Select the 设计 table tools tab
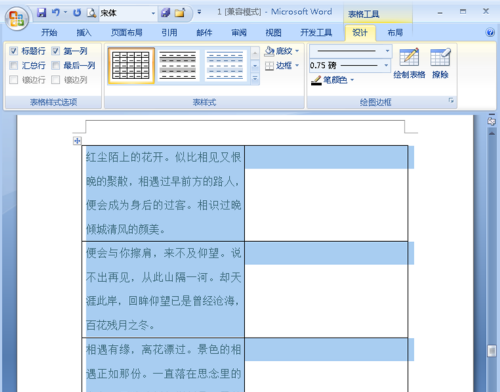The image size is (500, 392). pyautogui.click(x=360, y=33)
